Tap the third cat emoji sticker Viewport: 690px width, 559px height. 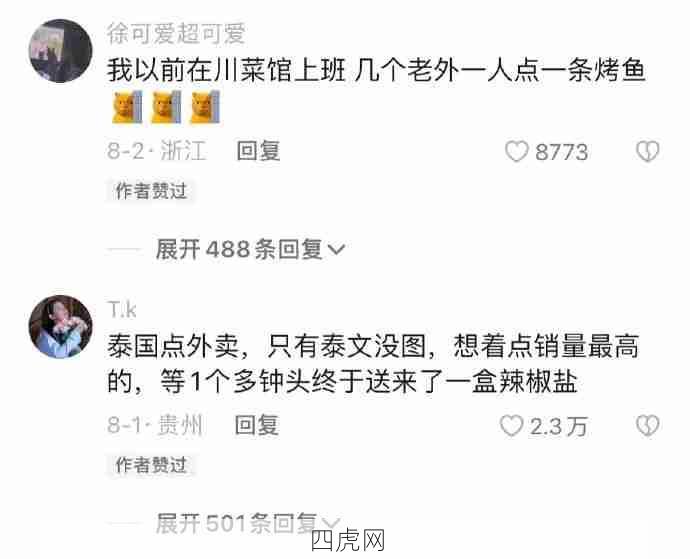point(205,107)
